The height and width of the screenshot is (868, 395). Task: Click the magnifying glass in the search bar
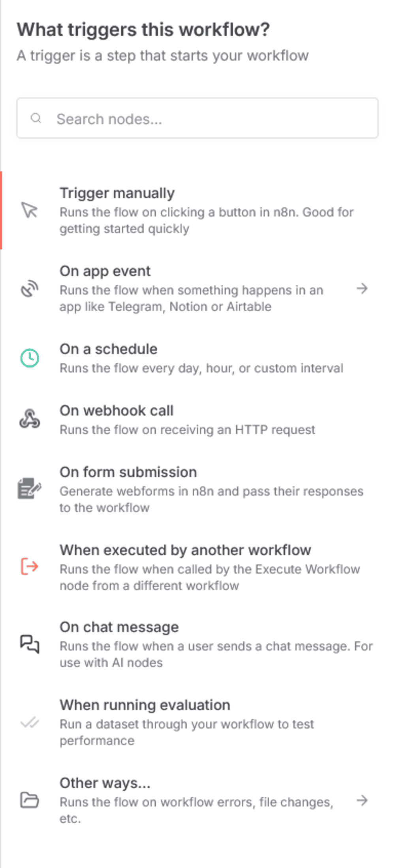tap(36, 118)
